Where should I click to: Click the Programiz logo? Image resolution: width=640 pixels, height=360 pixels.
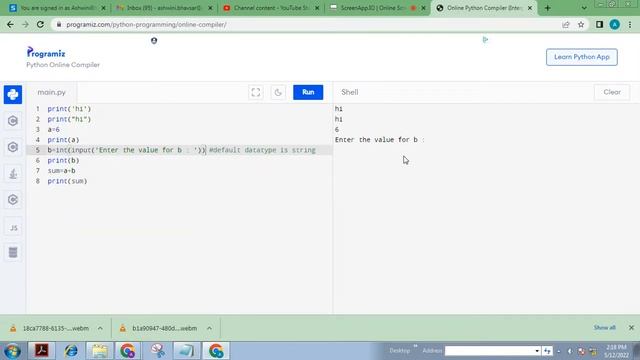click(46, 53)
